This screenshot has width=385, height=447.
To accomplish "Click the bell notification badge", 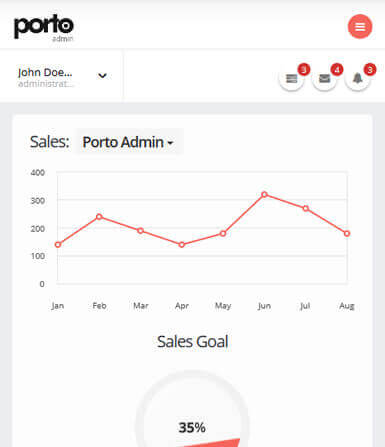I will pos(370,70).
